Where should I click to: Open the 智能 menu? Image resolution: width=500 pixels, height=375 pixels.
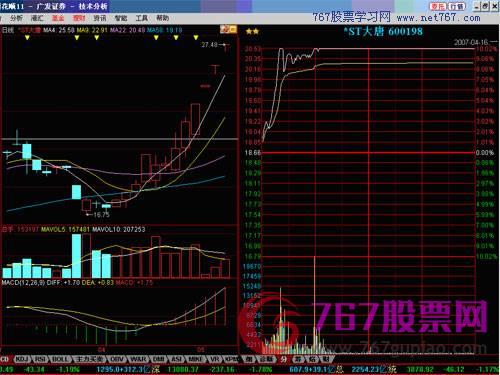121,18
